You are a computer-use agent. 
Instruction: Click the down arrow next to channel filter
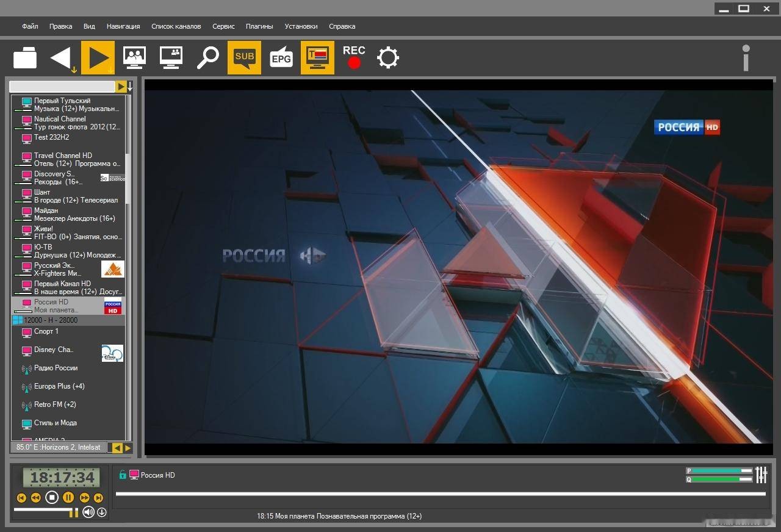point(130,87)
